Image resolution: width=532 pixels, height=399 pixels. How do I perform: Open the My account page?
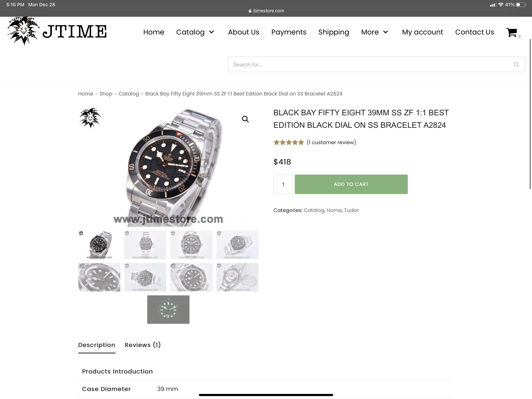(x=422, y=32)
